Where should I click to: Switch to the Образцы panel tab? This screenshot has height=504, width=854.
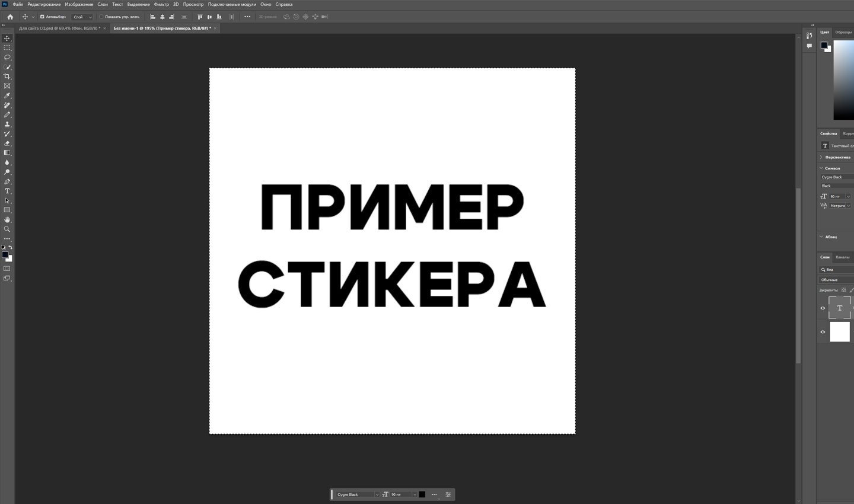click(x=843, y=32)
